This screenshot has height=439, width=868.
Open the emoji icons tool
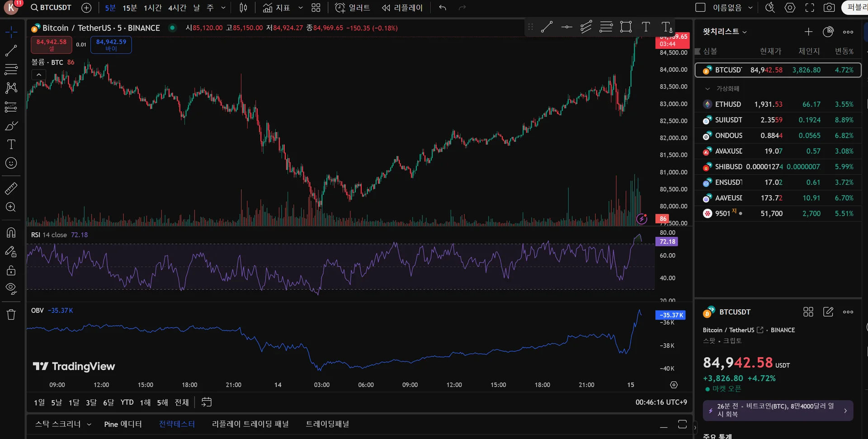(x=11, y=163)
